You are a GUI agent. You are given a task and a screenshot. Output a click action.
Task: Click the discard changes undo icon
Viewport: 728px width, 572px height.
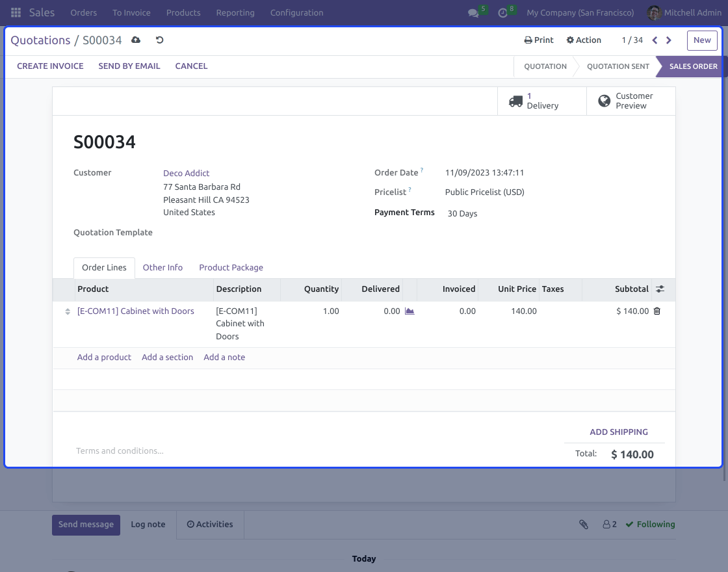click(159, 40)
